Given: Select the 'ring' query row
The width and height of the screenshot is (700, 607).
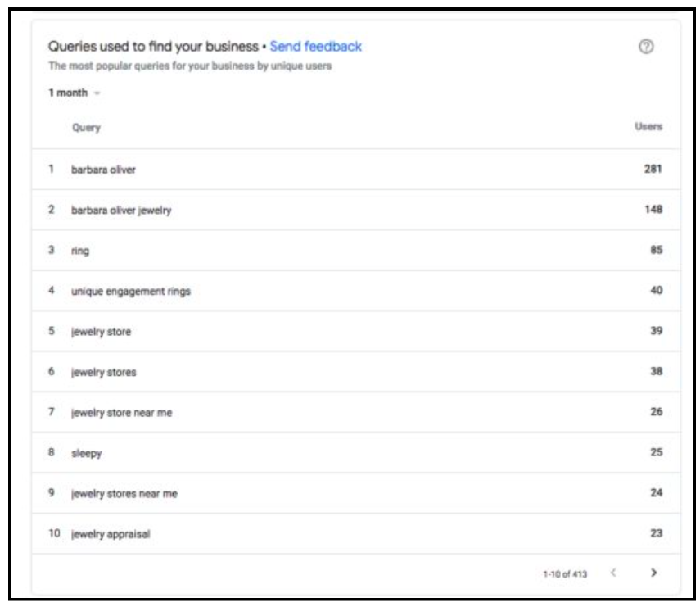Looking at the screenshot, I should click(356, 250).
